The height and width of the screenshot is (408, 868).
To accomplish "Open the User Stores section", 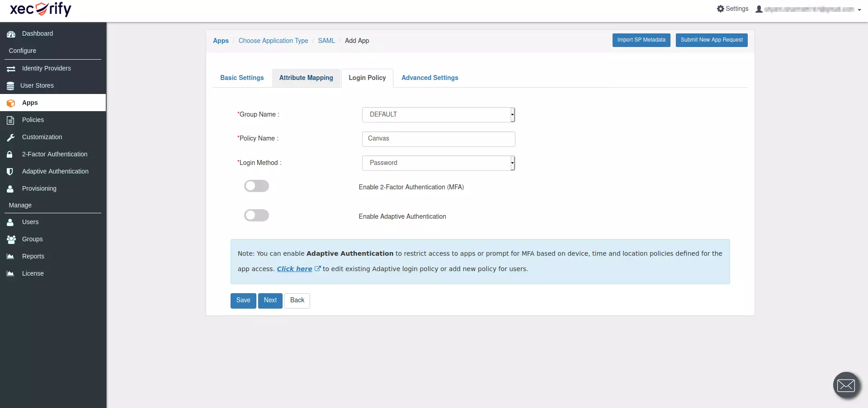I will (38, 85).
